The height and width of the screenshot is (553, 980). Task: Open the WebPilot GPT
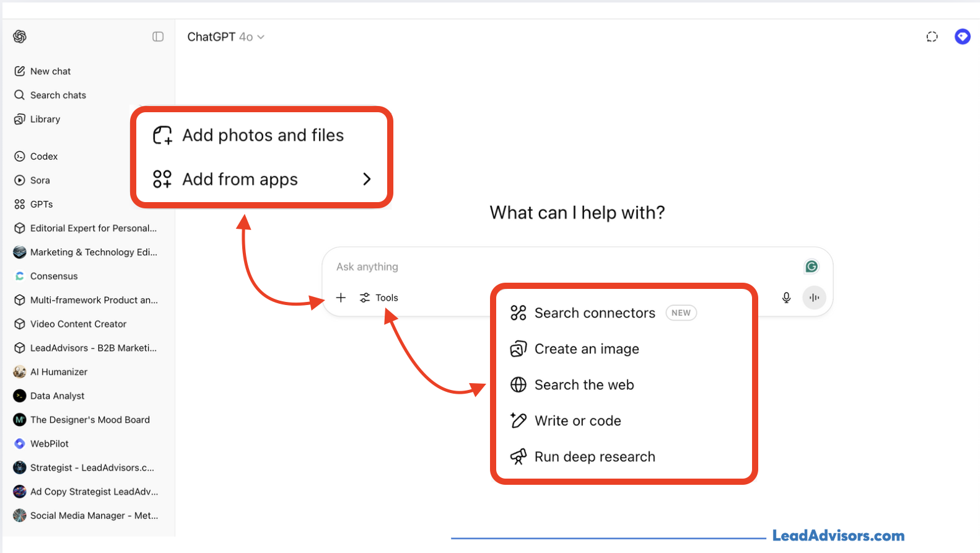pos(41,444)
